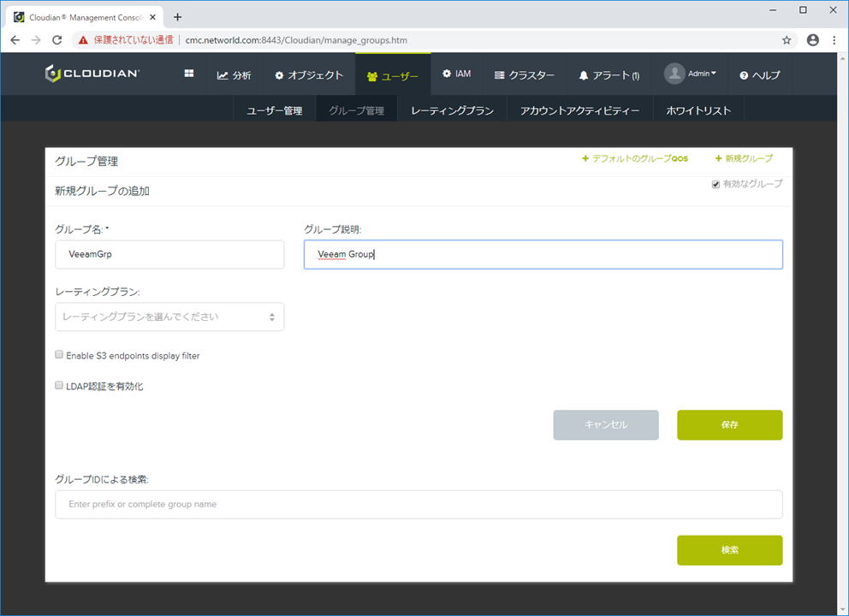Open the IAM section icon
This screenshot has height=616, width=849.
[444, 74]
